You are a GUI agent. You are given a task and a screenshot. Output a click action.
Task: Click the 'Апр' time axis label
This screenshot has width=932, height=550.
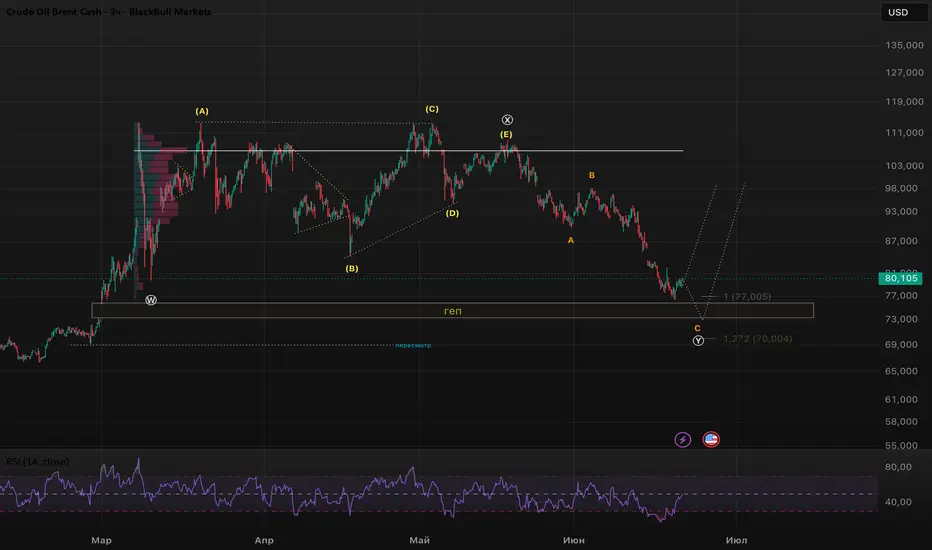[264, 540]
